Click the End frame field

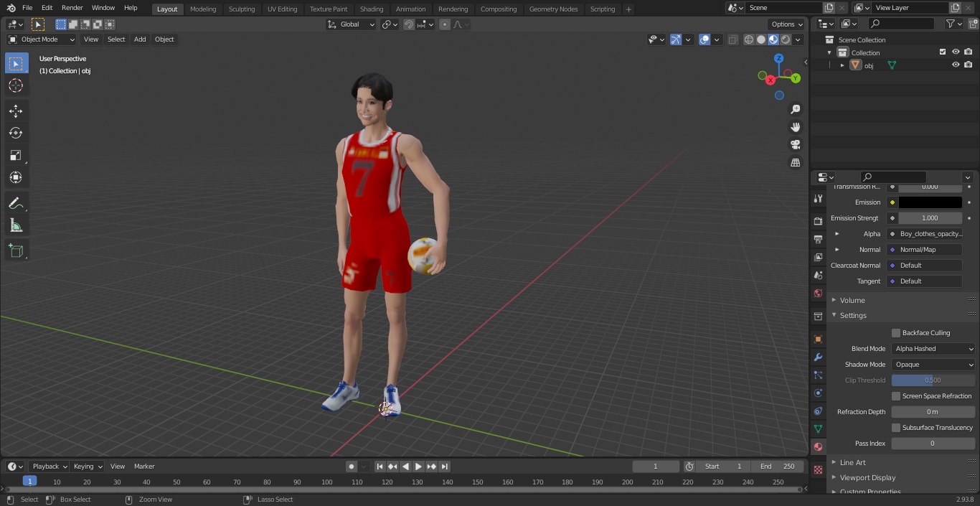pos(778,467)
